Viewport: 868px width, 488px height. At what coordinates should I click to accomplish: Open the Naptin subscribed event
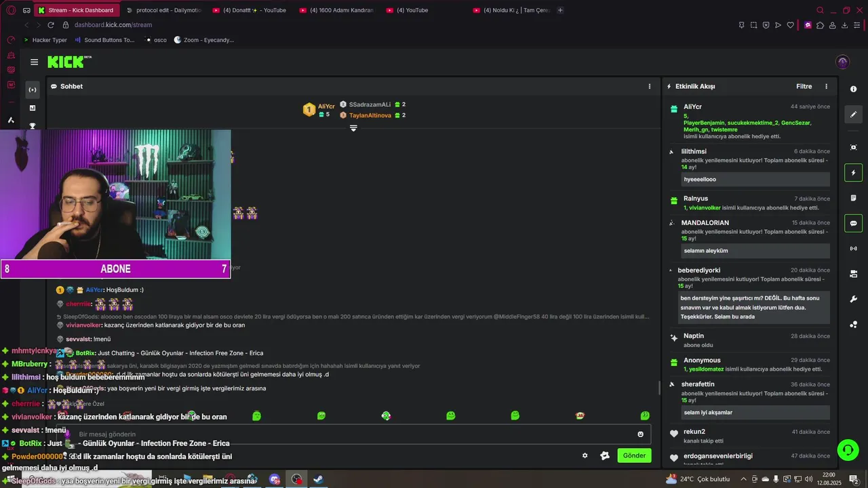pyautogui.click(x=749, y=340)
